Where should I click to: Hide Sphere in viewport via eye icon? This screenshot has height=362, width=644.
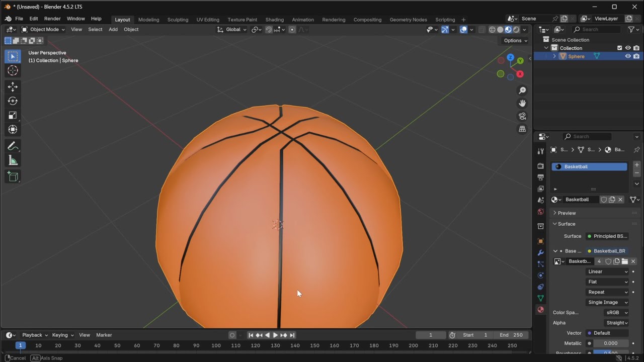(x=628, y=56)
